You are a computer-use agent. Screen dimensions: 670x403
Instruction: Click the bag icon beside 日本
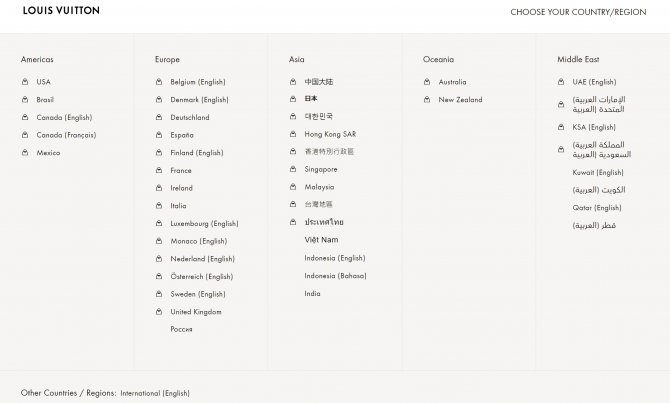293,99
